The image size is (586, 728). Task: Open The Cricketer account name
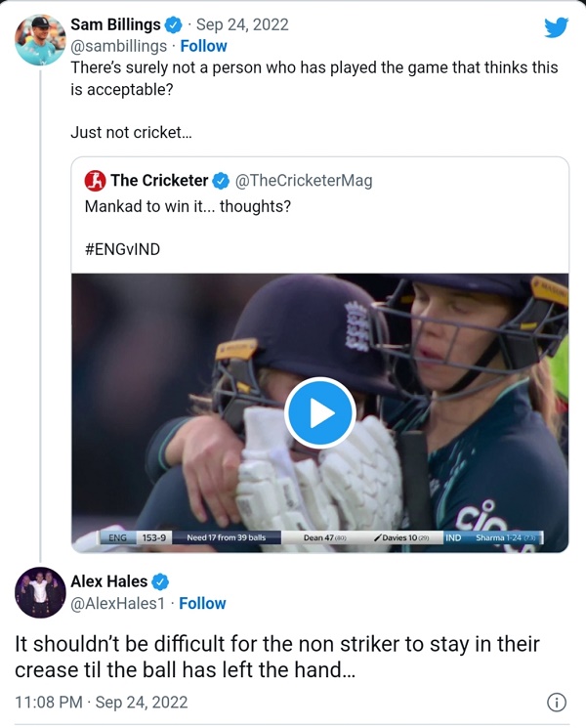[x=159, y=181]
